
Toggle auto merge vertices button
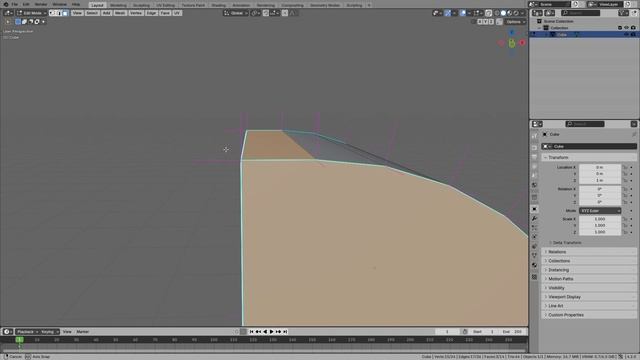(x=499, y=22)
